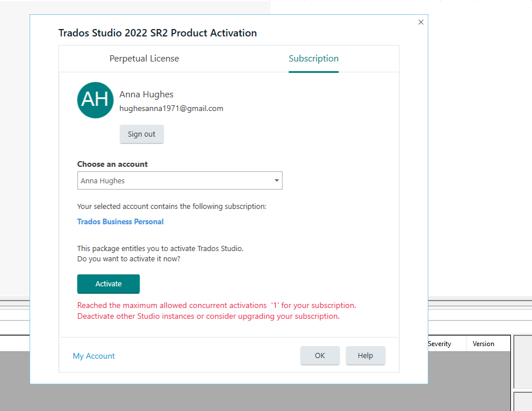The image size is (532, 411).
Task: Close the Product Activation dialog
Action: coord(420,22)
